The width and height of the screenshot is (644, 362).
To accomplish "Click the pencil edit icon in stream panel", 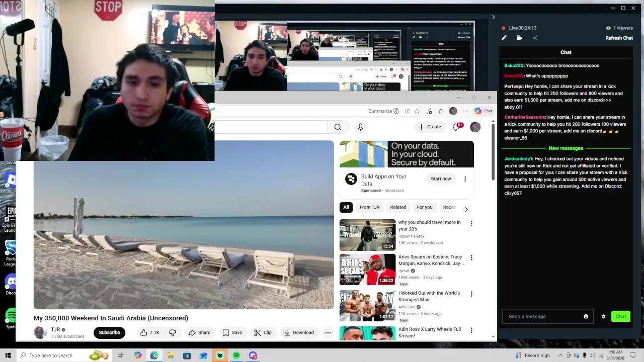I will point(504,38).
